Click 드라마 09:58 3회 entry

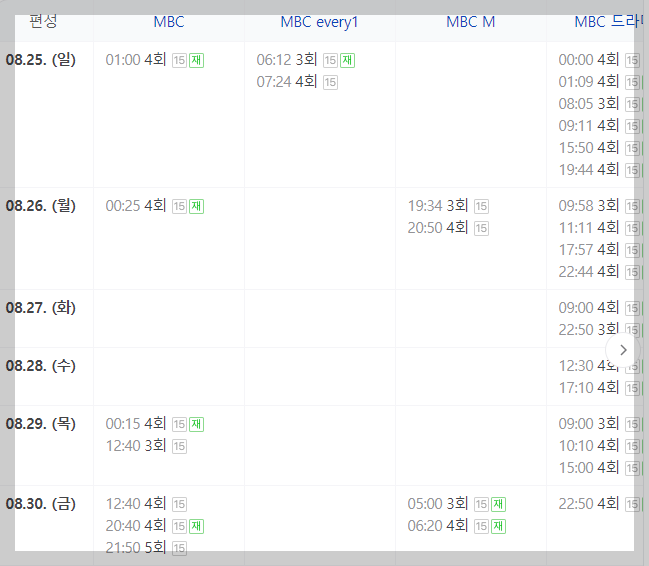589,206
